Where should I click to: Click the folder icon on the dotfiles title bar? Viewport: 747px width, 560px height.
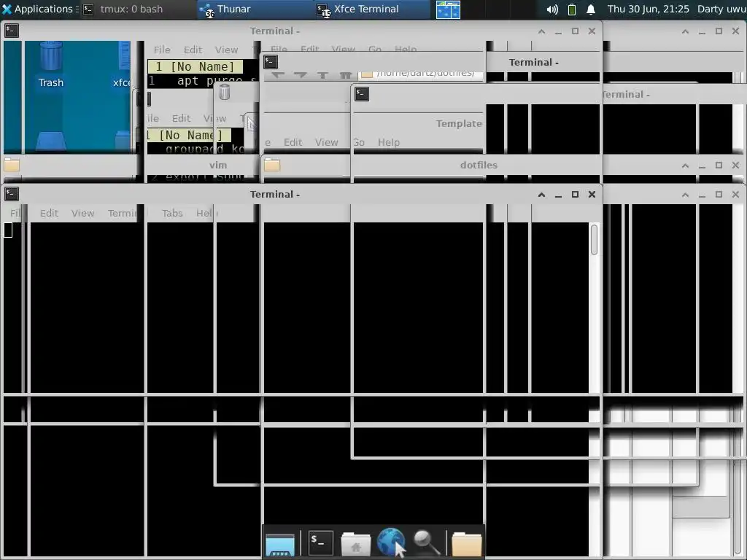[x=272, y=165]
